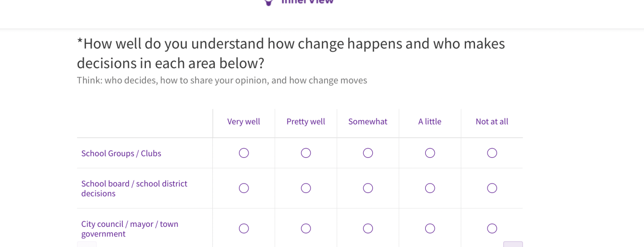Viewport: 644px width, 247px height.
Task: Mark 'Pretty well' for City council / mayor
Action: pos(306,229)
